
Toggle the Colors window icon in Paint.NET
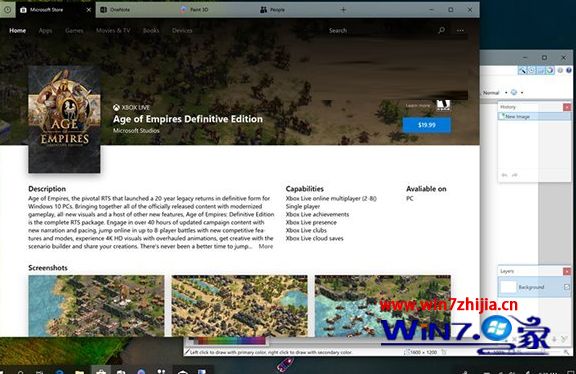tap(550, 70)
